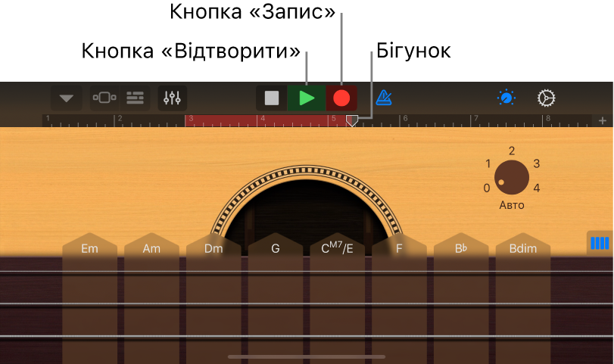The height and width of the screenshot is (364, 614).
Task: Open the sound browser icon
Action: tap(104, 98)
